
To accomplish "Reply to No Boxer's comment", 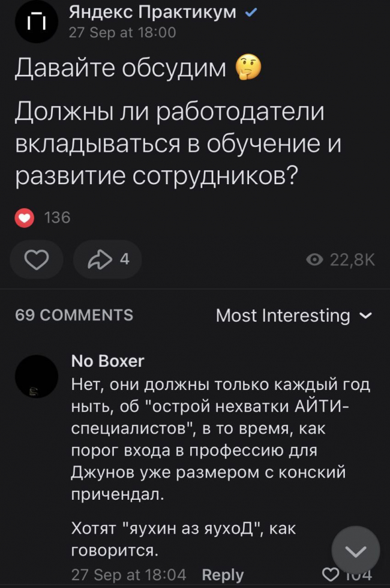I will (x=223, y=575).
